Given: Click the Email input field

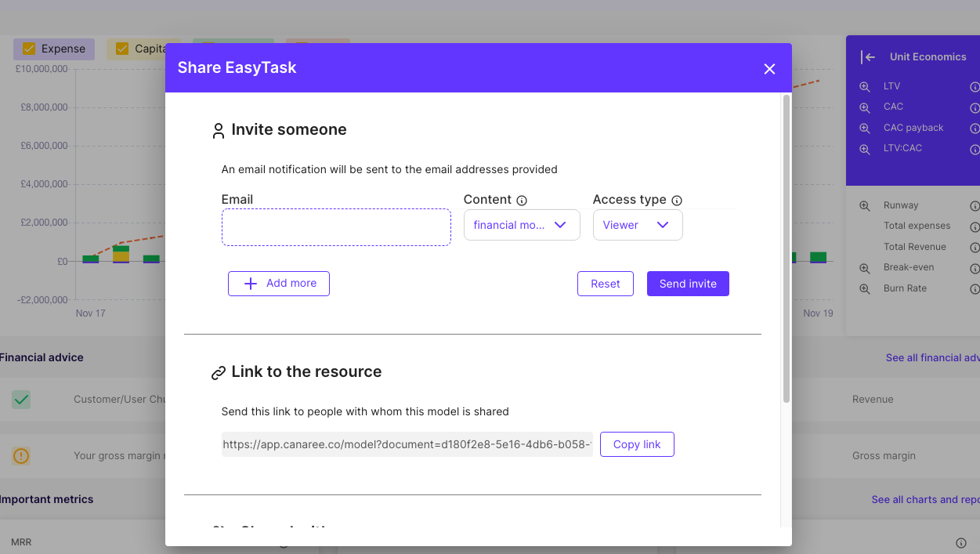Looking at the screenshot, I should click(x=336, y=227).
